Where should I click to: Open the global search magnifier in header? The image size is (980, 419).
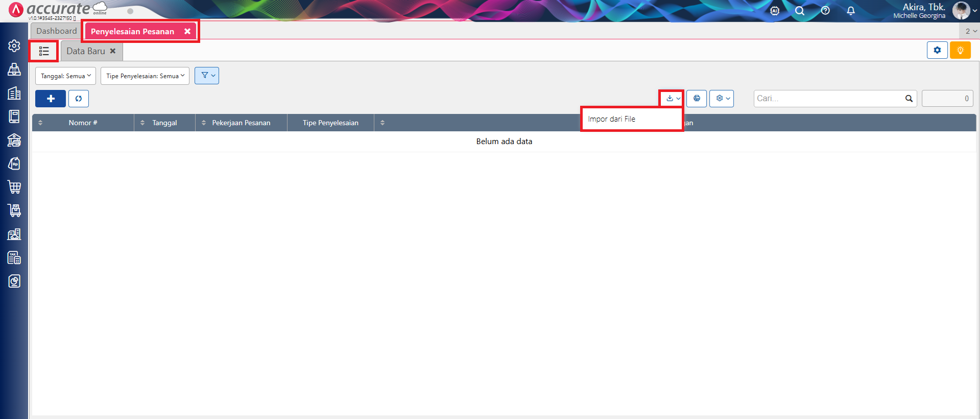point(800,11)
